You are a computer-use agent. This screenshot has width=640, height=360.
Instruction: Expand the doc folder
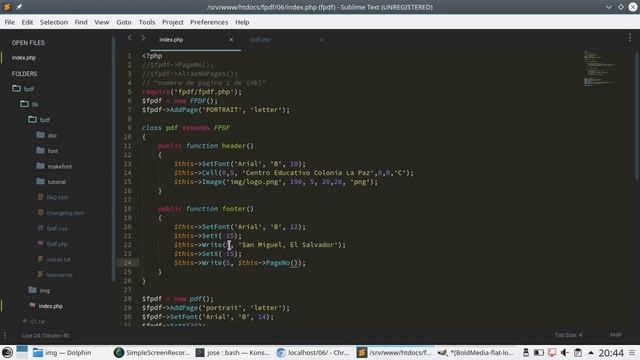[47, 135]
